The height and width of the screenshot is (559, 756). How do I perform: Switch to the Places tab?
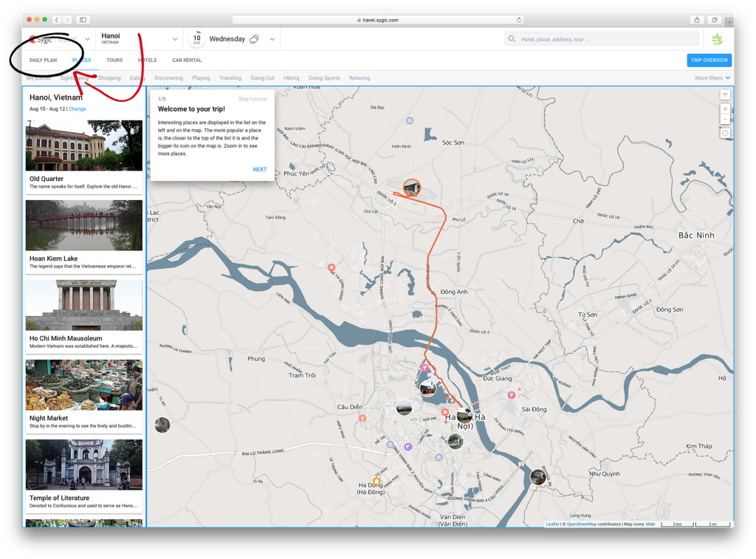(81, 61)
